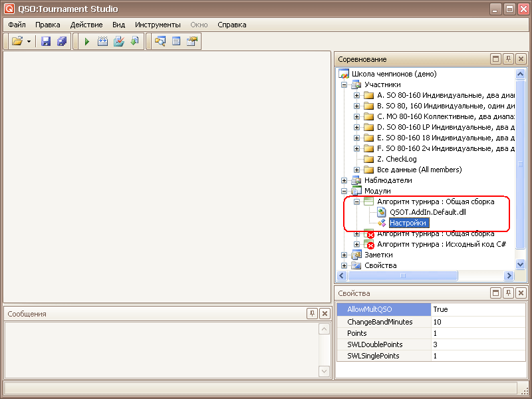Open the Инструменты menu
The width and height of the screenshot is (532, 399).
tap(158, 25)
